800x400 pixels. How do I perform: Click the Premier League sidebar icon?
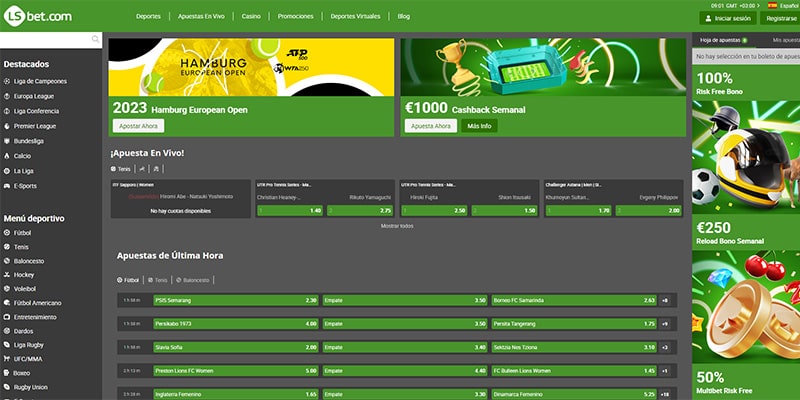click(7, 126)
